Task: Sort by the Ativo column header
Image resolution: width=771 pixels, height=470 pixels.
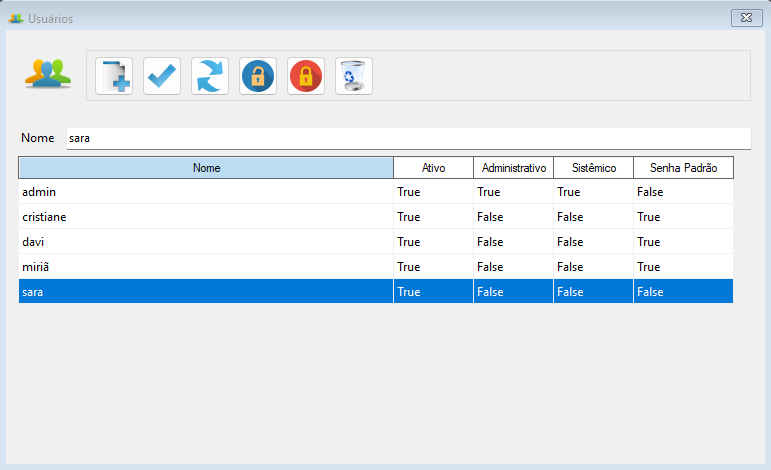Action: point(433,168)
